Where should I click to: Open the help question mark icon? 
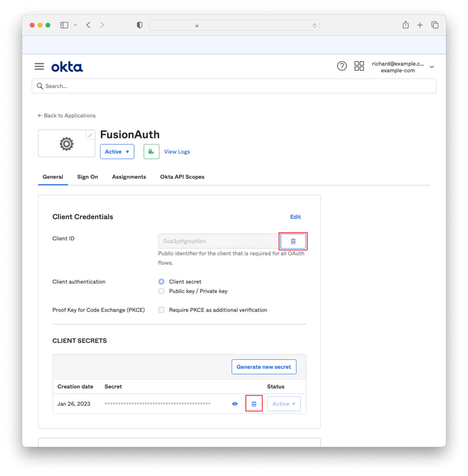tap(342, 66)
